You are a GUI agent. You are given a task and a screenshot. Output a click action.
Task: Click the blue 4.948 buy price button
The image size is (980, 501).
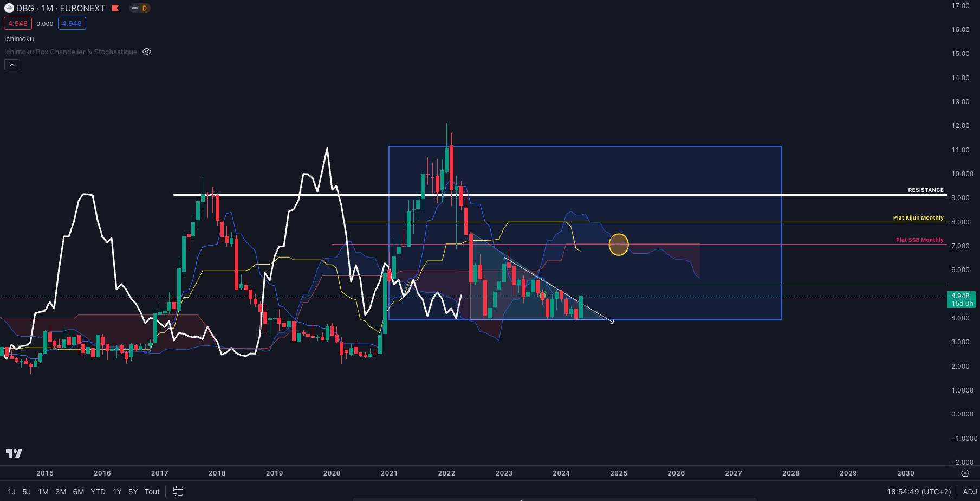[x=72, y=23]
